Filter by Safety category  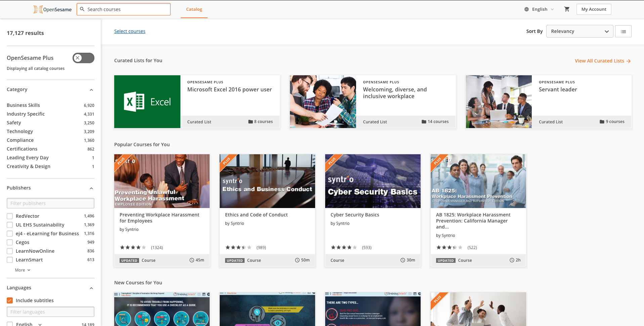tap(14, 123)
